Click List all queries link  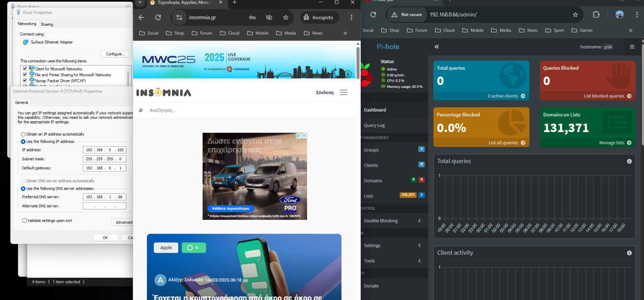point(507,143)
